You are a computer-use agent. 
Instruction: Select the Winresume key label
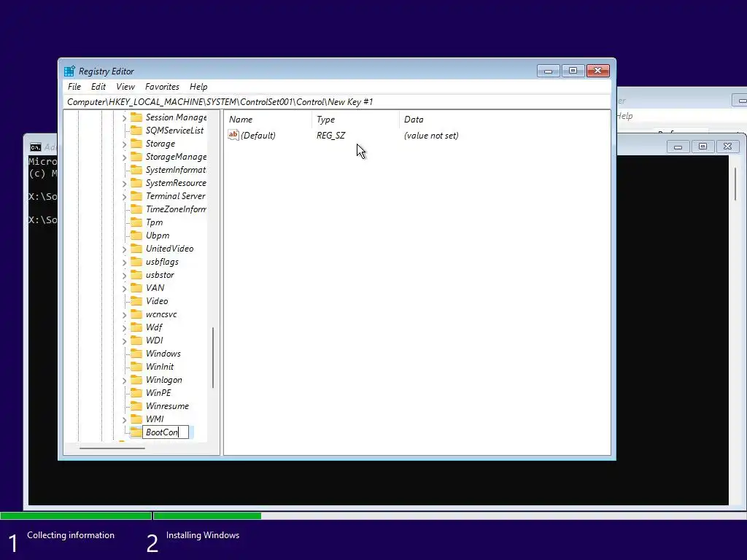coord(167,405)
